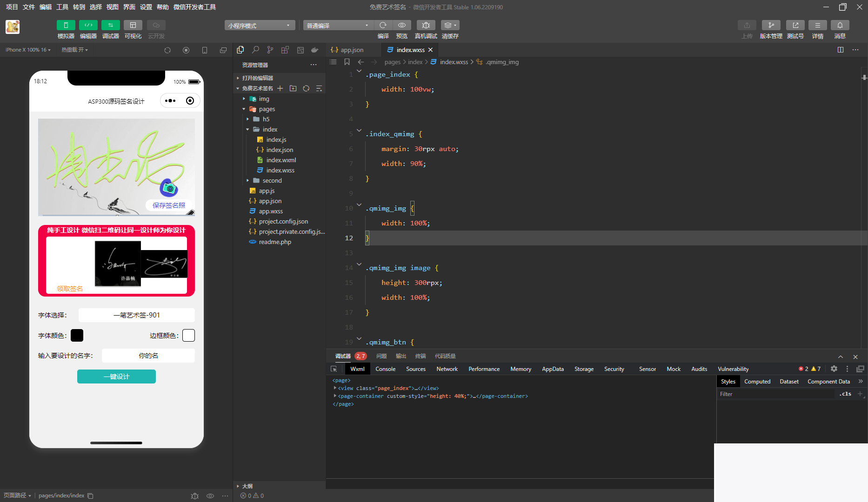868x502 pixels.
Task: Open the Console tab in devtools
Action: coord(385,369)
